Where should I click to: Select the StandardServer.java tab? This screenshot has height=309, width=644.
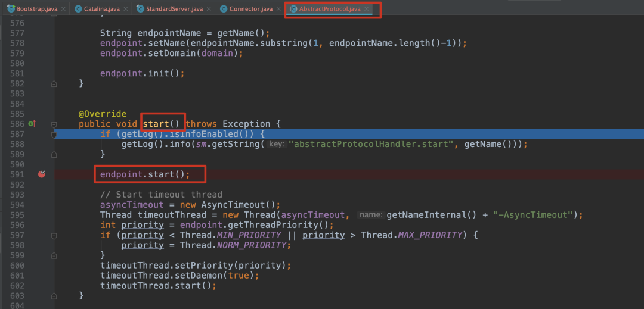174,8
